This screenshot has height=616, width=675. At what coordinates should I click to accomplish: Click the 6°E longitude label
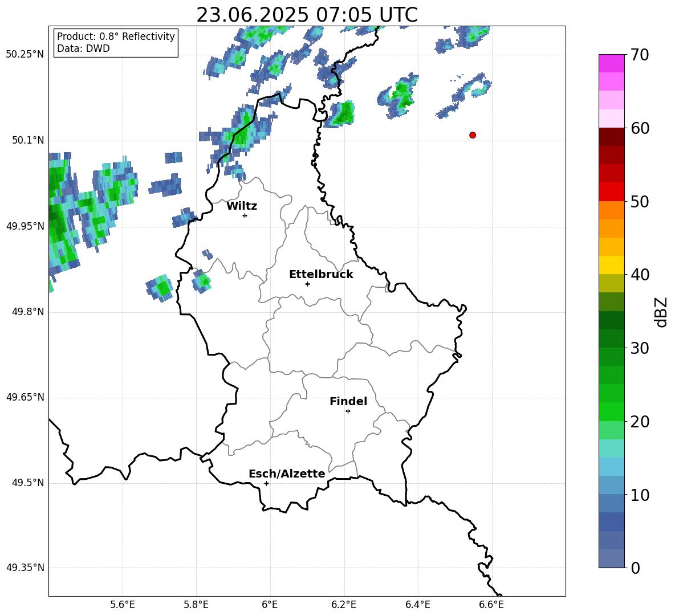pos(270,605)
